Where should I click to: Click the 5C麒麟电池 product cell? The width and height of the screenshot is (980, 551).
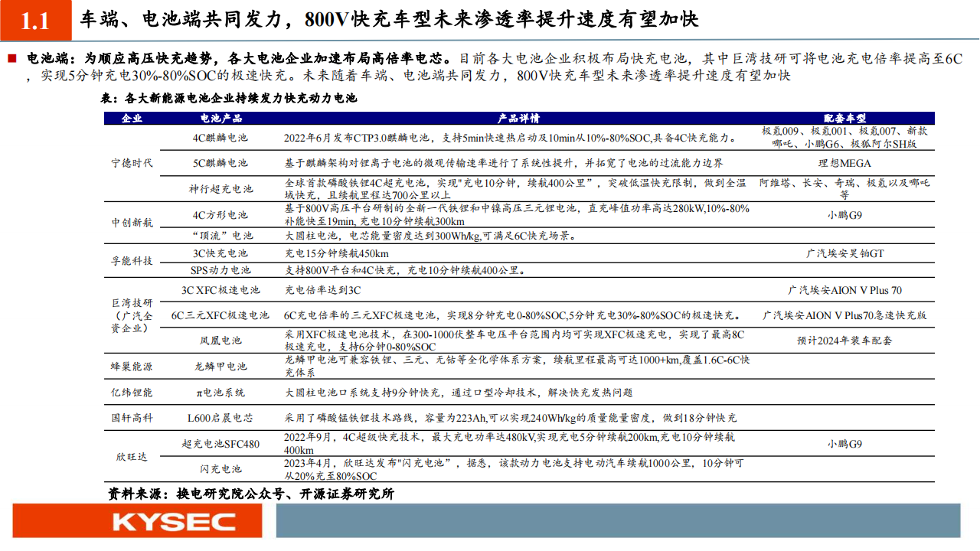coord(220,163)
